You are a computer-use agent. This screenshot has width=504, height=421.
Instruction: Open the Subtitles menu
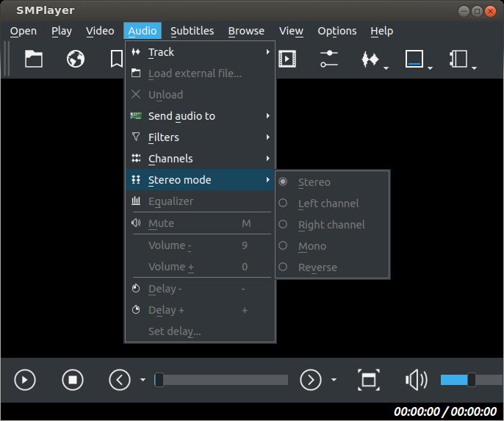coord(192,31)
